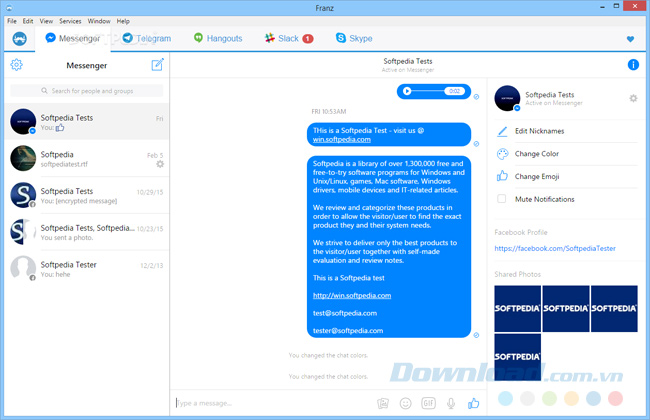650x420 pixels.
Task: Open Messenger settings gear icon
Action: click(x=16, y=65)
